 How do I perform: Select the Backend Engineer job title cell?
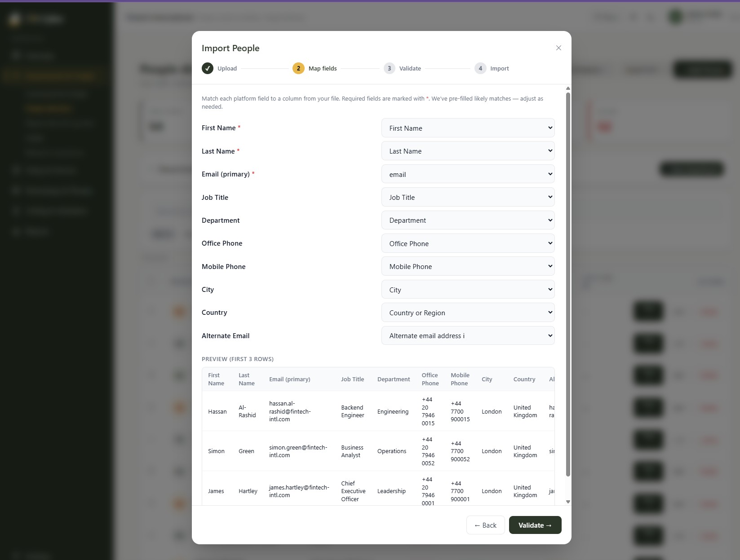353,411
